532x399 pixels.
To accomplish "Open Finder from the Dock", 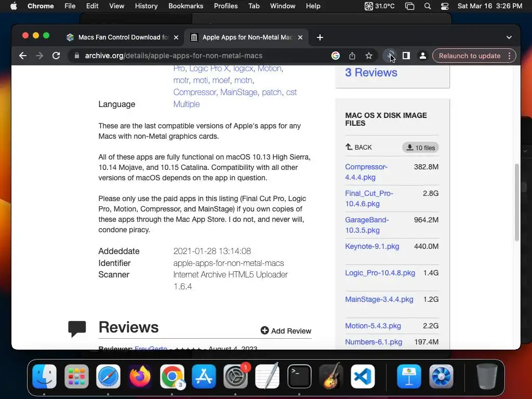I will click(x=45, y=376).
